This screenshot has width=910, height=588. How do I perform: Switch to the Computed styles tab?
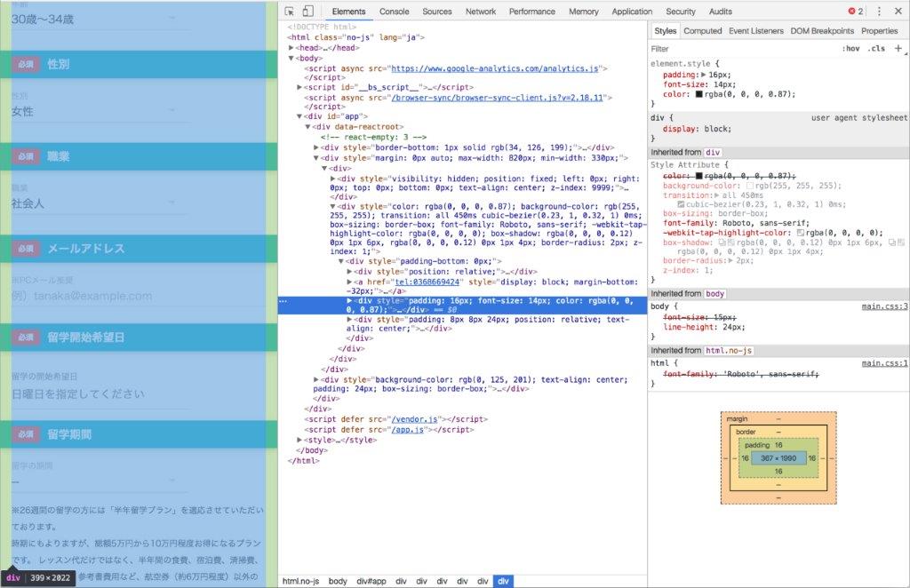[703, 31]
